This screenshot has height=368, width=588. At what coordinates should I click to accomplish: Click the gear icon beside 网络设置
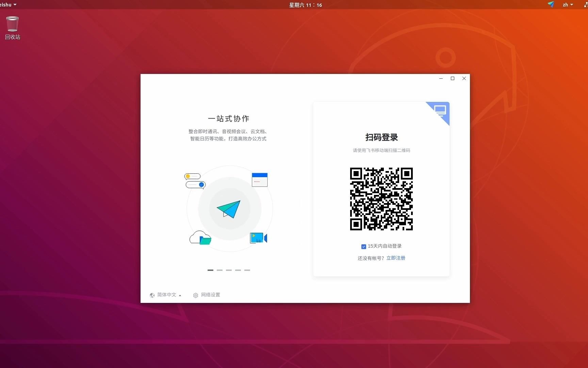pos(196,295)
